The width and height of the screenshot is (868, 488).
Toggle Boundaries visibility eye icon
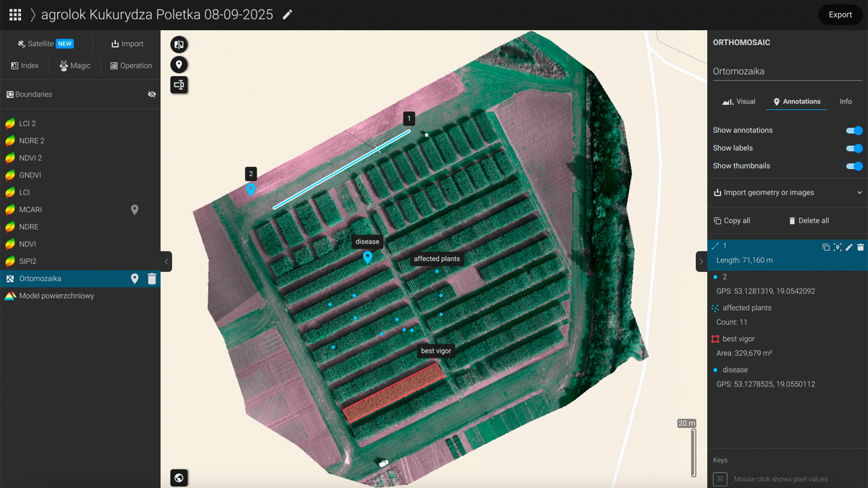(152, 94)
